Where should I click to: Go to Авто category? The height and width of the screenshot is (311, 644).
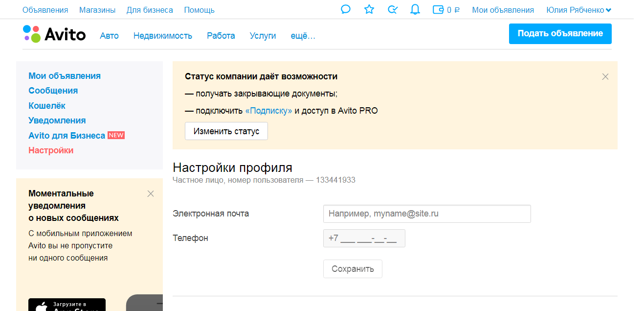tap(109, 36)
